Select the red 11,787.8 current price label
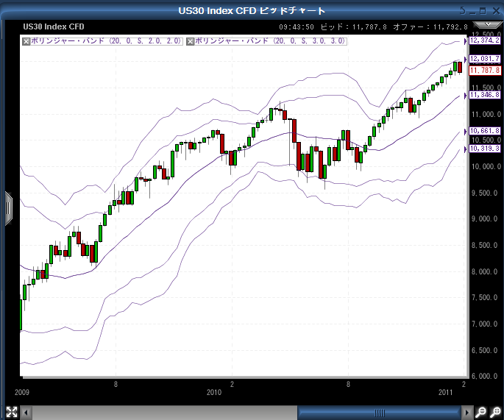 pos(484,70)
